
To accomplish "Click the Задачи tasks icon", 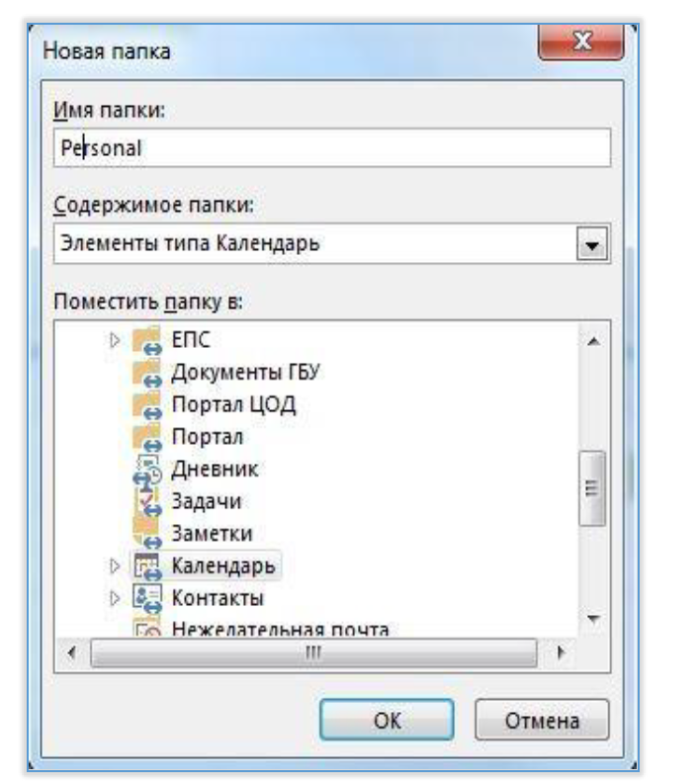I will pyautogui.click(x=145, y=500).
